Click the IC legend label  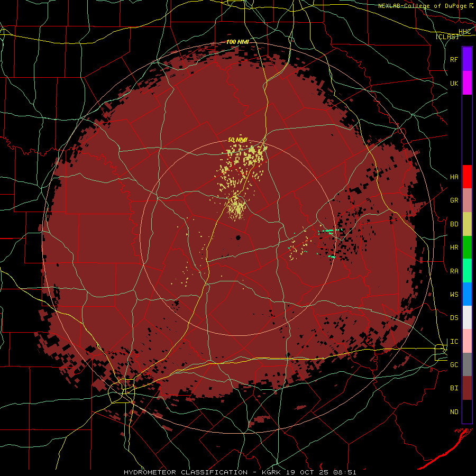[454, 342]
